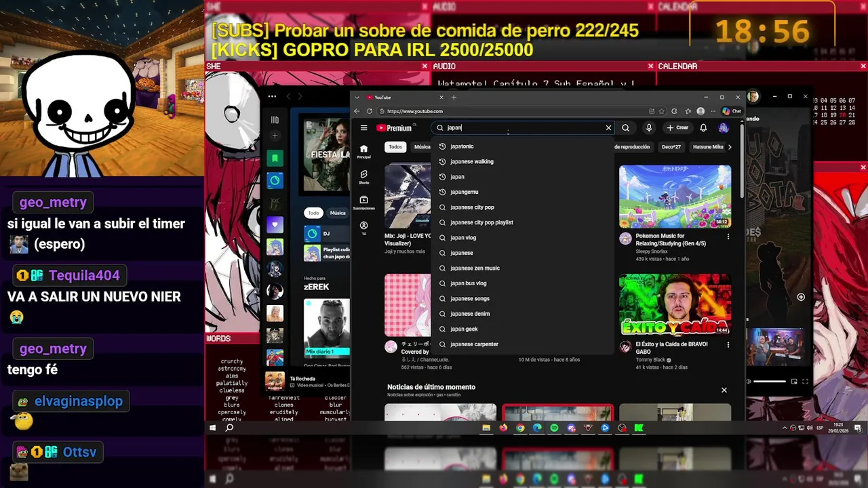Open browser three-dot settings menu

[713, 111]
